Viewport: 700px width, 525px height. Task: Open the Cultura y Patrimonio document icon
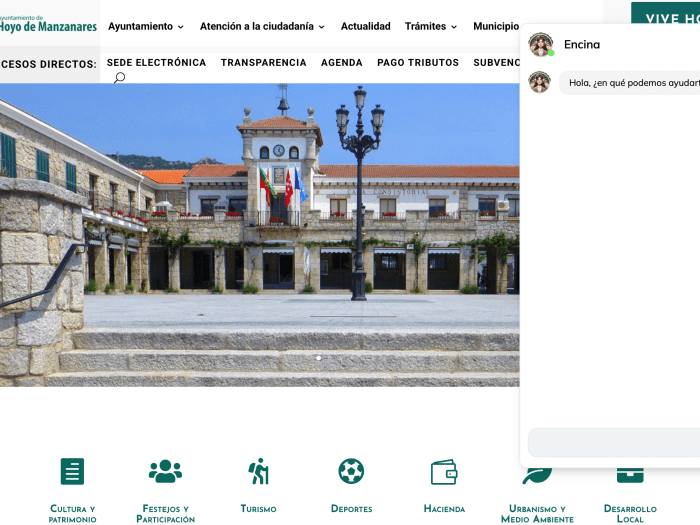[72, 471]
